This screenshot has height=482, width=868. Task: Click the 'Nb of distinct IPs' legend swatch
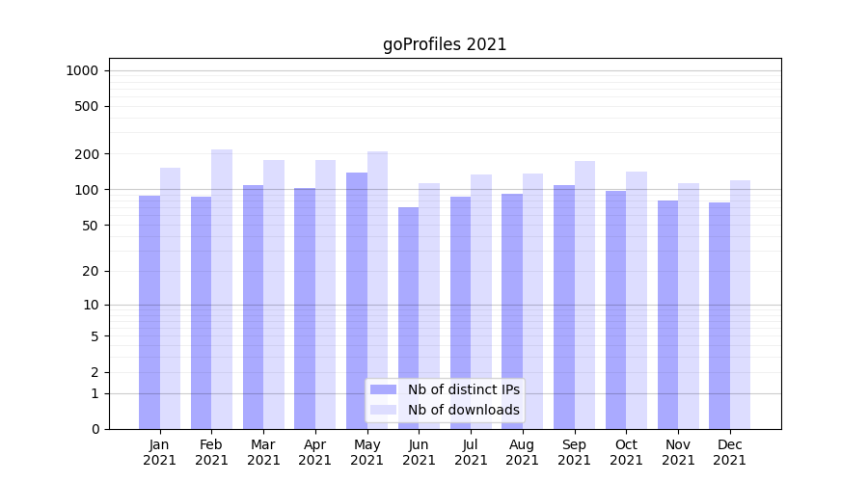click(x=383, y=389)
